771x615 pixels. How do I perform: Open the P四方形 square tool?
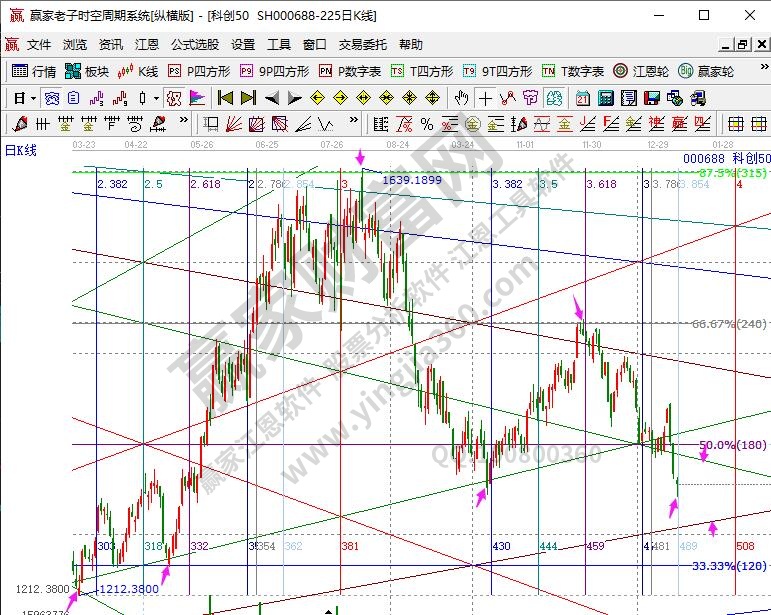[198, 71]
